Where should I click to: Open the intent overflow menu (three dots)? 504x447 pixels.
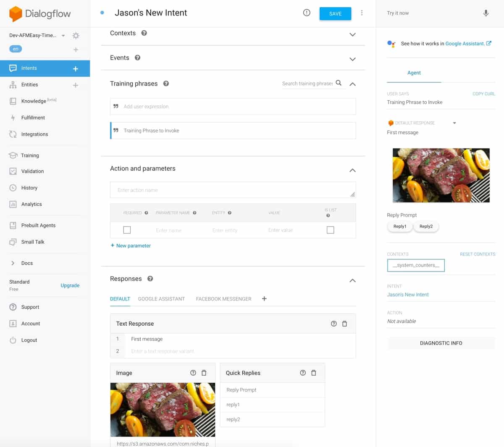point(362,13)
